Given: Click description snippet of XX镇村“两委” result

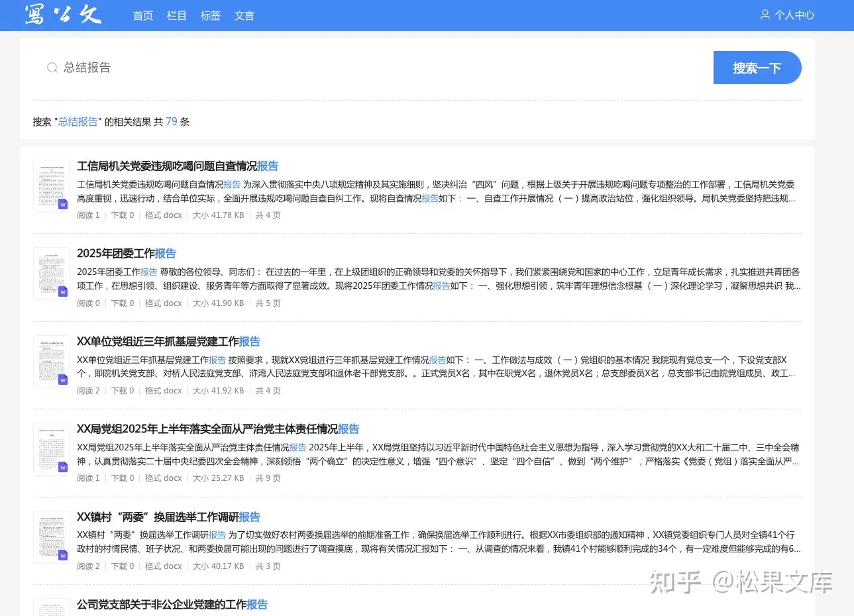Looking at the screenshot, I should 439,542.
